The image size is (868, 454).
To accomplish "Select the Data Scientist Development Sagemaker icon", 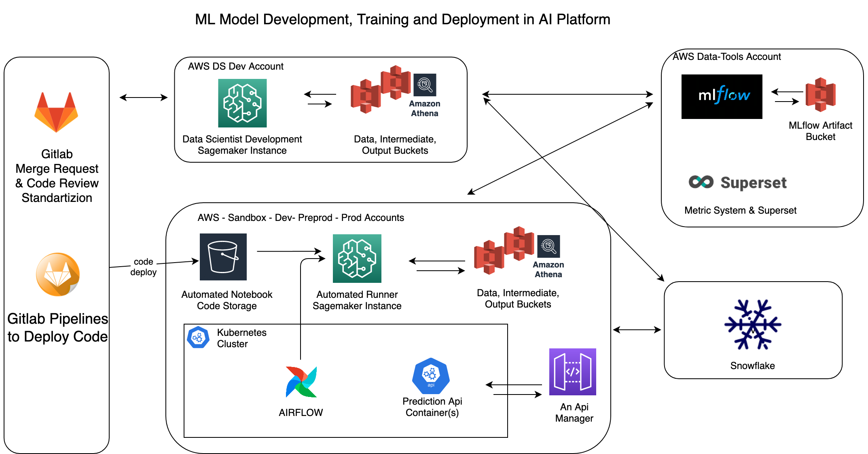I will coord(242,103).
